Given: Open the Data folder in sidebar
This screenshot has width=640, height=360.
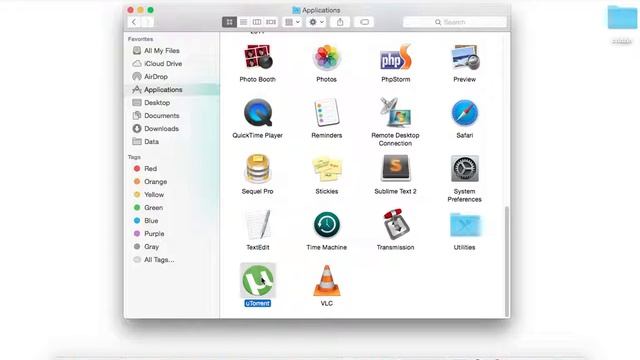Looking at the screenshot, I should pyautogui.click(x=171, y=142).
